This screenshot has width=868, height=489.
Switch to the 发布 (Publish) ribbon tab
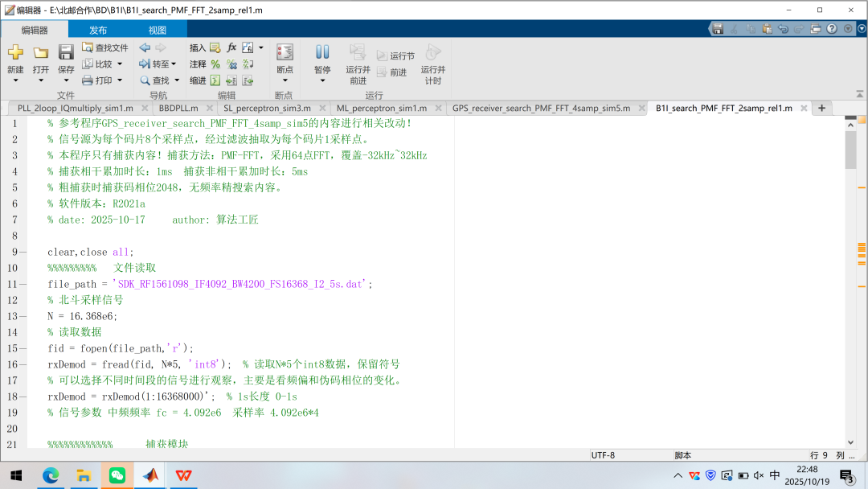(x=98, y=30)
